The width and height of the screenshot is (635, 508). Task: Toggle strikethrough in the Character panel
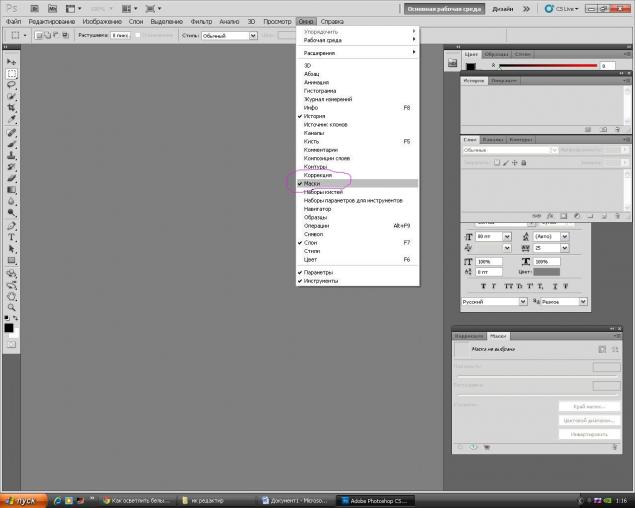coord(566,286)
